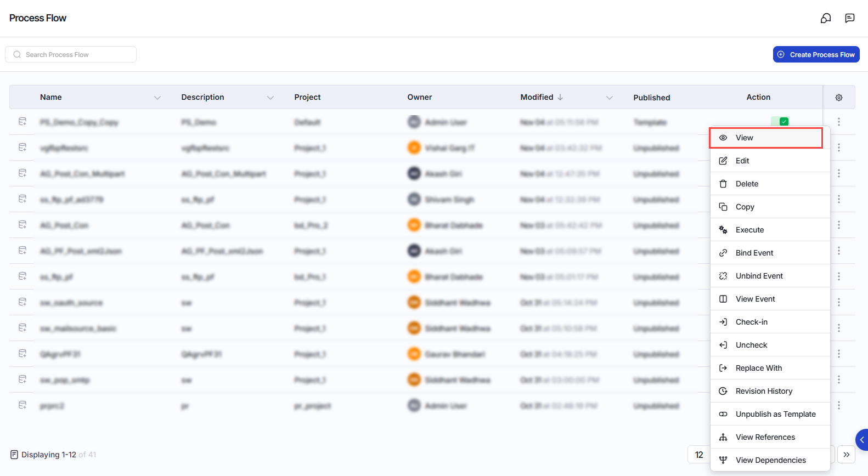Click the Process Flow page title

coord(38,18)
